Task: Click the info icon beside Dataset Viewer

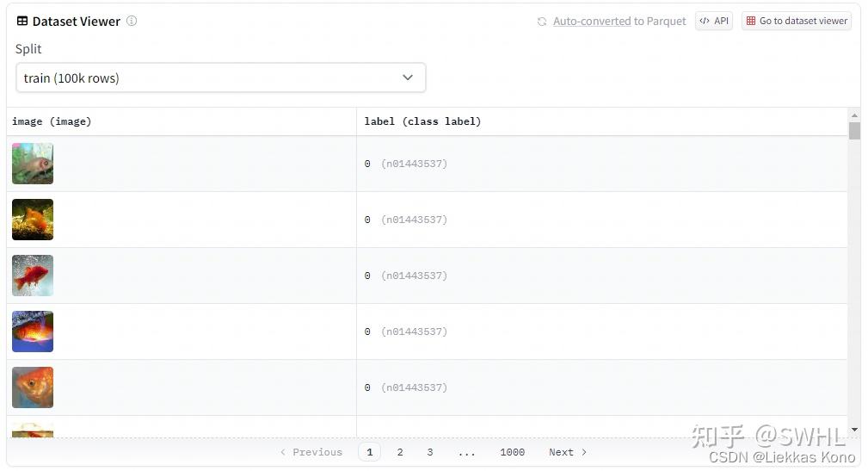Action: (132, 22)
